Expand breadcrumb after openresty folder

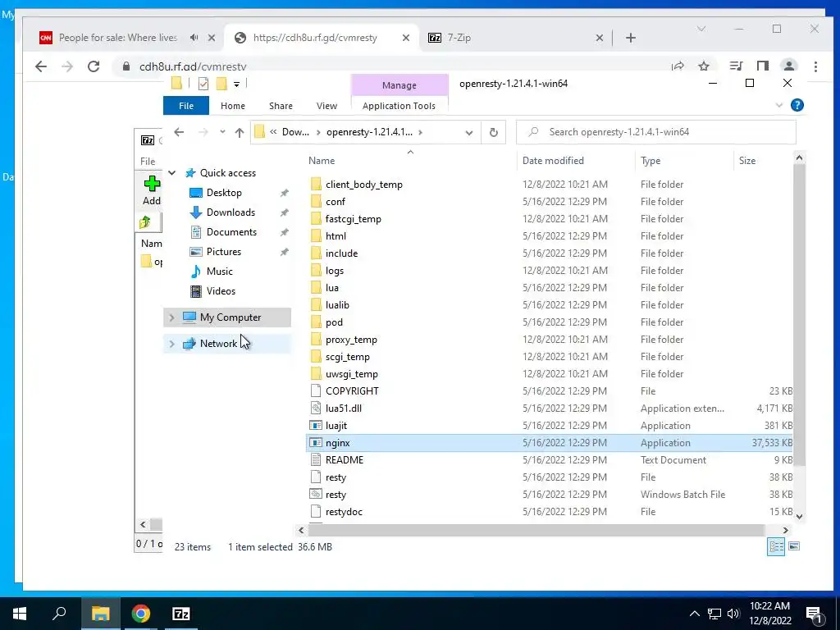point(420,132)
